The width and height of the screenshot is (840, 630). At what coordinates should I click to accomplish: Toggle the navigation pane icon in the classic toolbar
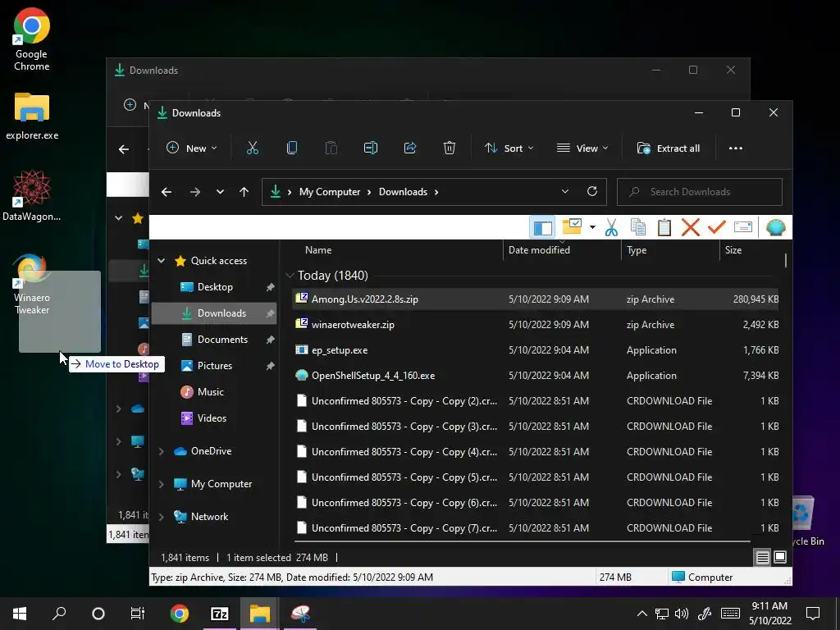tap(542, 228)
